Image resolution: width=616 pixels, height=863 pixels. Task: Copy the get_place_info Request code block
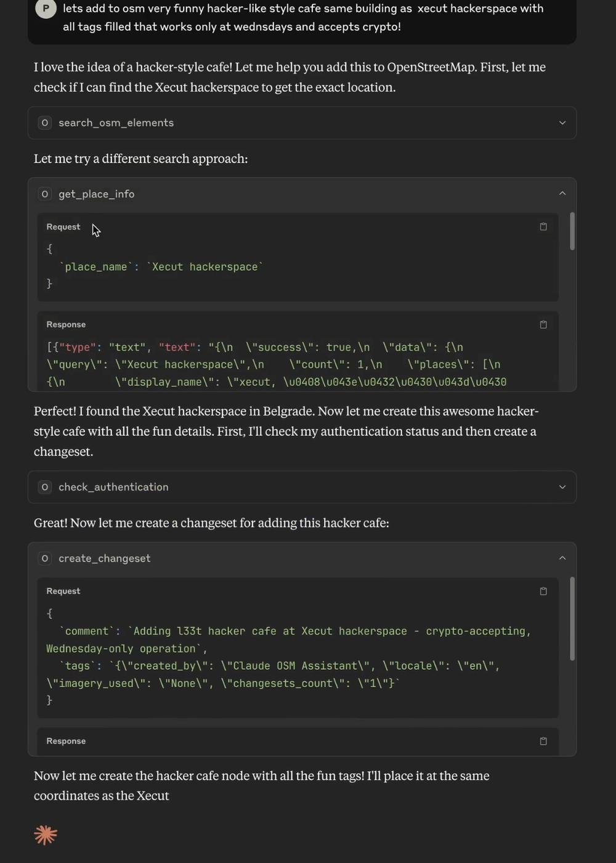(543, 227)
